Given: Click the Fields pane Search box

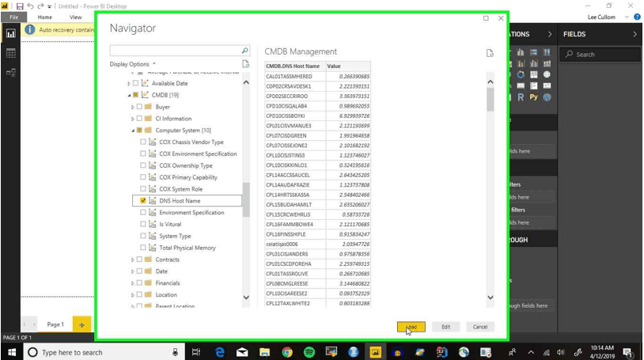Looking at the screenshot, I should (601, 55).
